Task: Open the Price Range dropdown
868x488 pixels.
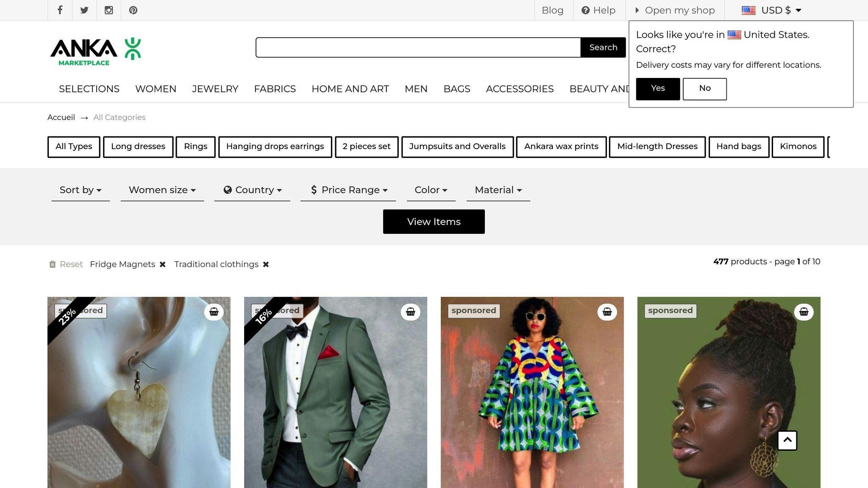Action: [348, 190]
